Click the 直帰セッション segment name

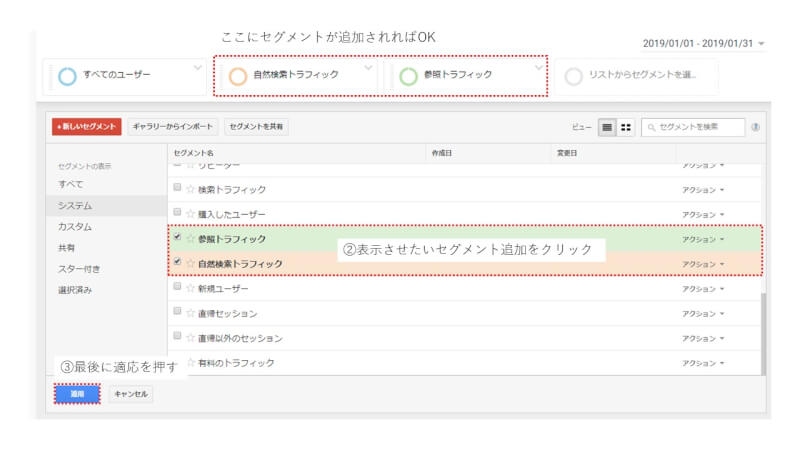coord(228,313)
